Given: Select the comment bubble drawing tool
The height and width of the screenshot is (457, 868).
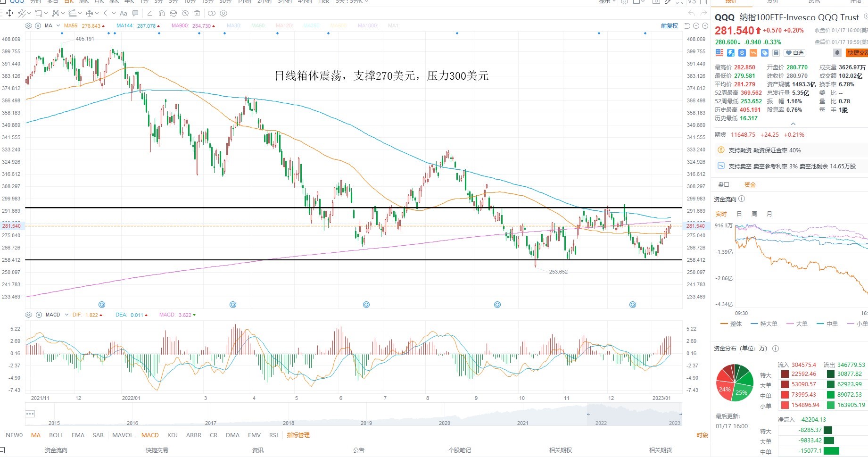Looking at the screenshot, I should 136,13.
